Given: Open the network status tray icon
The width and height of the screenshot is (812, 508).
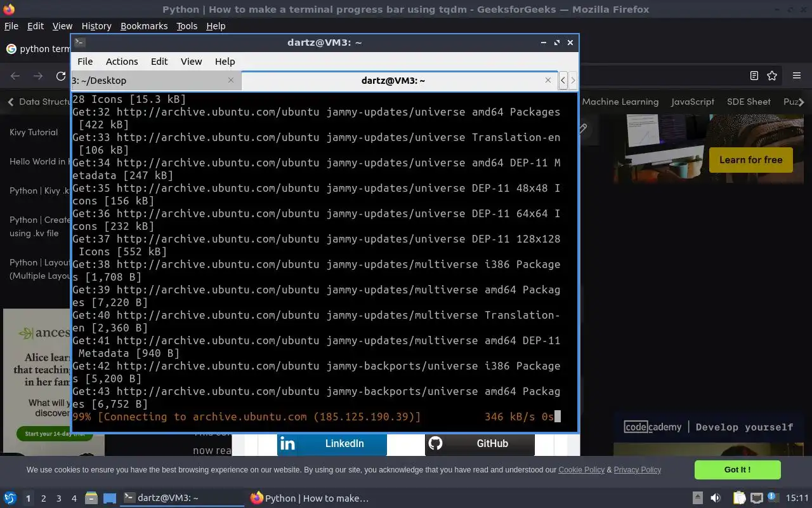Looking at the screenshot, I should pos(756,498).
